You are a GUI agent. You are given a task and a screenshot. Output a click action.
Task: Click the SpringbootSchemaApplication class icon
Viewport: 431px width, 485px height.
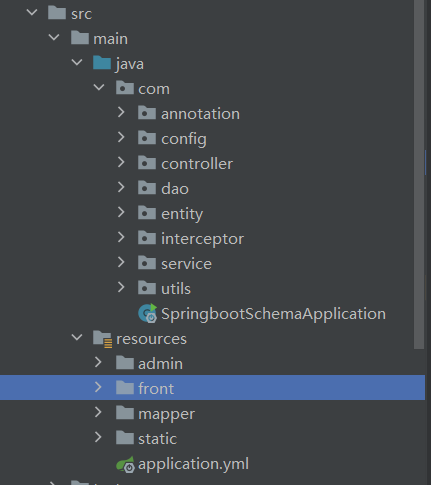tap(147, 313)
